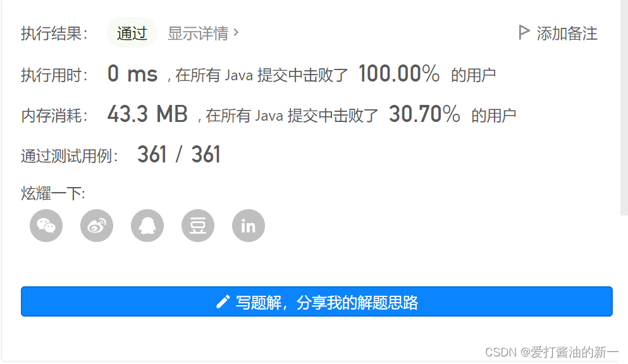Share result via Weibo icon
The height and width of the screenshot is (364, 628).
point(97,226)
